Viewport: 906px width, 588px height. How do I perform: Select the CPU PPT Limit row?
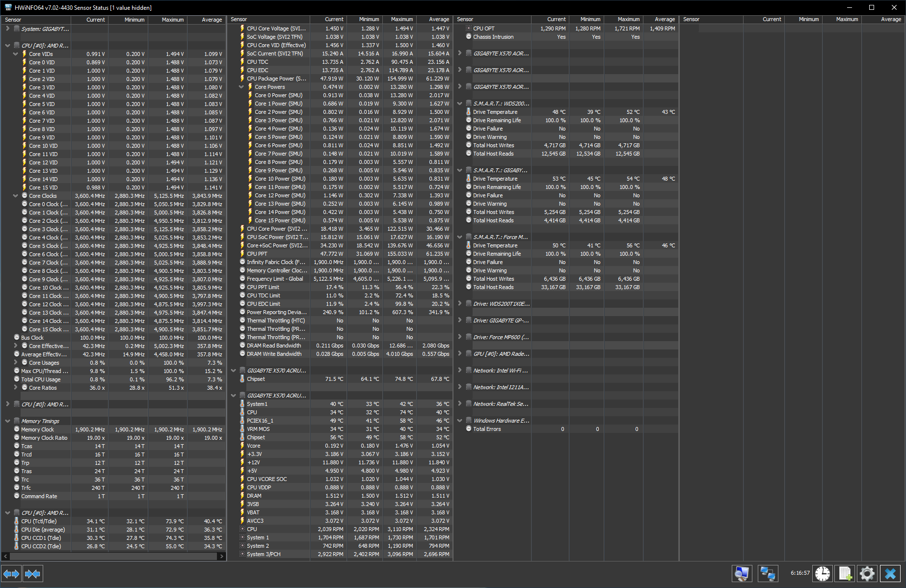(344, 287)
